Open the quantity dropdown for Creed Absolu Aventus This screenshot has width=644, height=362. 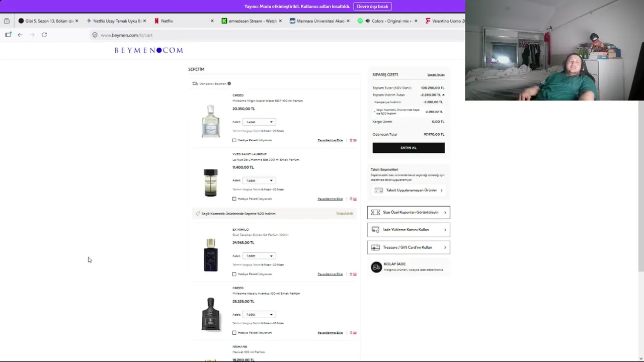[x=259, y=314]
